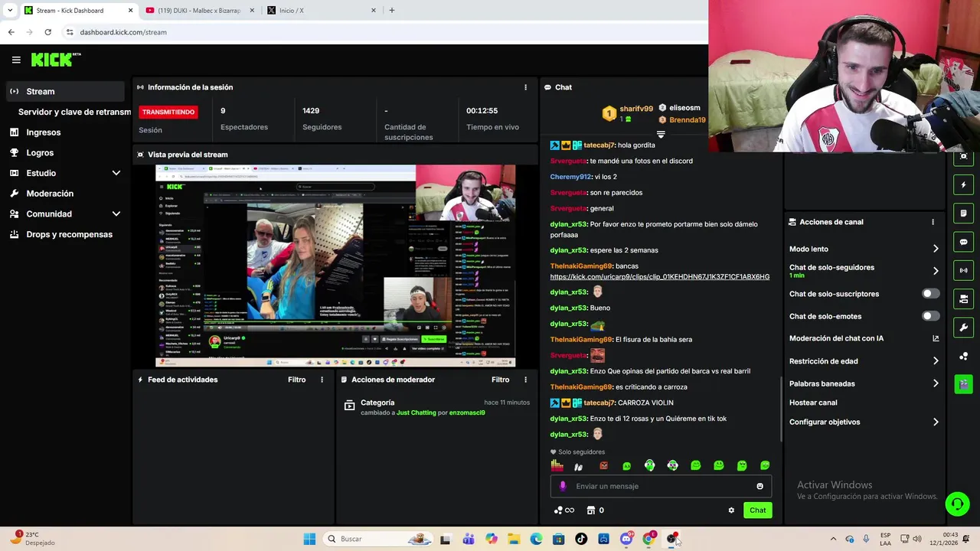Open the Windows Start menu

point(309,539)
